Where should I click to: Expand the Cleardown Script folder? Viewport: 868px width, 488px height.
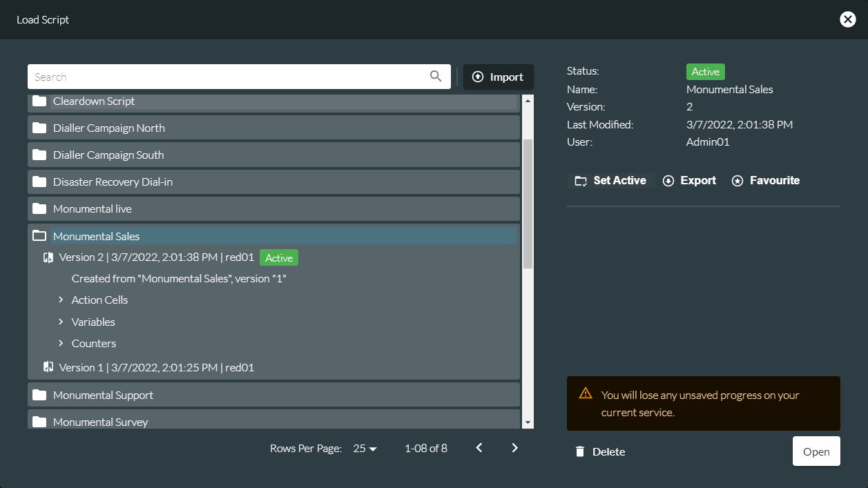pyautogui.click(x=273, y=101)
